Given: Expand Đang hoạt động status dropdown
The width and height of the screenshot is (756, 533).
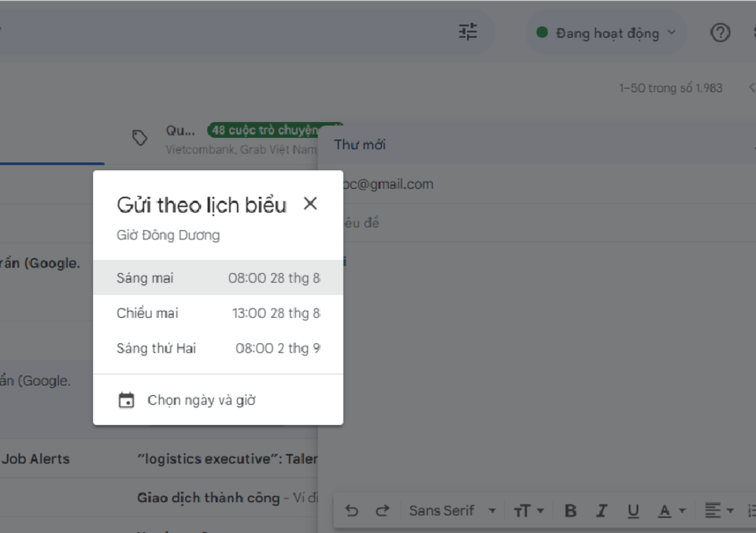Looking at the screenshot, I should 605,33.
